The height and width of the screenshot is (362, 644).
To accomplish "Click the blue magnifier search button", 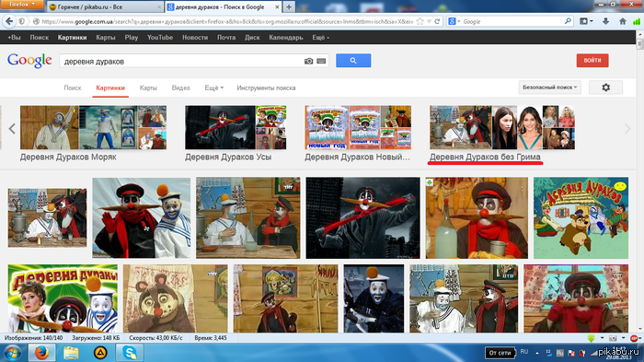I will (x=353, y=61).
